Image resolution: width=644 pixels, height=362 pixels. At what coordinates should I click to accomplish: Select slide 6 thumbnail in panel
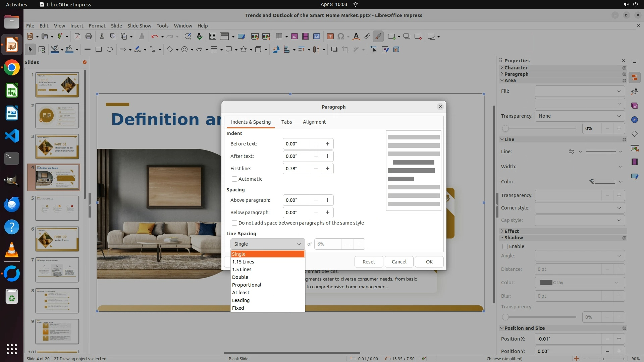(57, 239)
